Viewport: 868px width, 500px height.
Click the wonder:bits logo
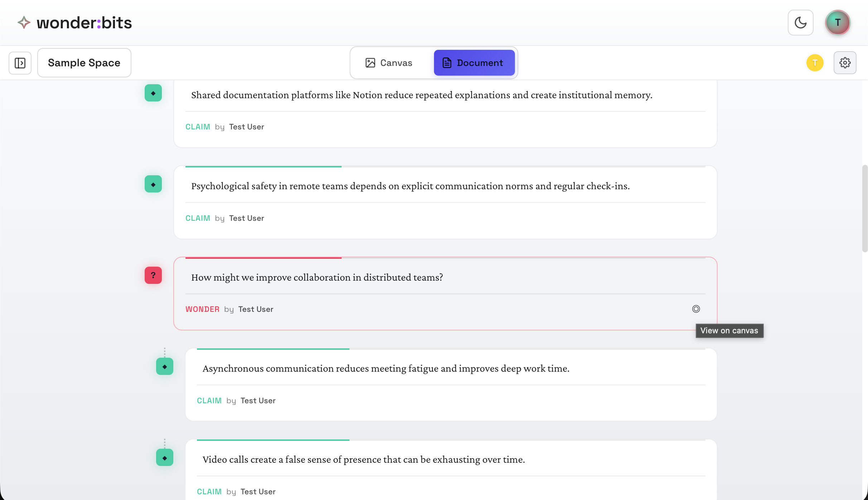pyautogui.click(x=74, y=23)
